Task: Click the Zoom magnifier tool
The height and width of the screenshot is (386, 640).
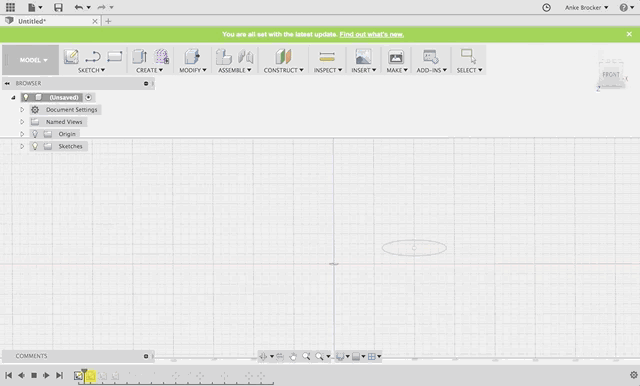Action: click(306, 356)
